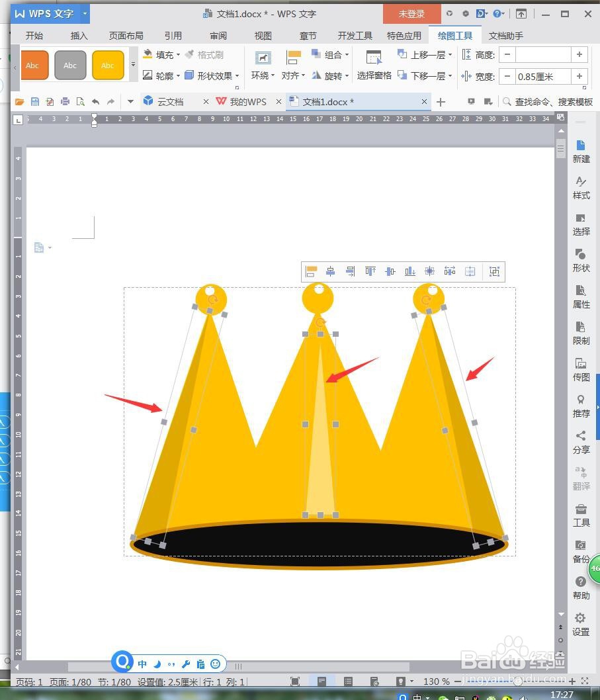The height and width of the screenshot is (700, 600).
Task: Open the 选择窗格 selection pane
Action: pos(374,66)
